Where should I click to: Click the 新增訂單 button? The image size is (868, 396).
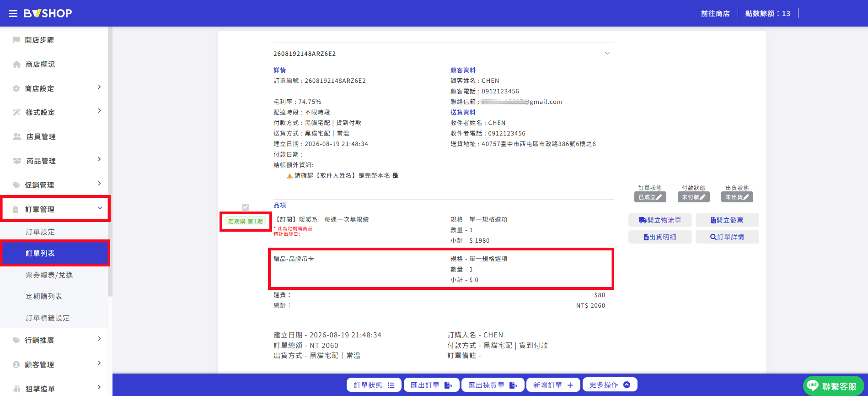click(553, 385)
